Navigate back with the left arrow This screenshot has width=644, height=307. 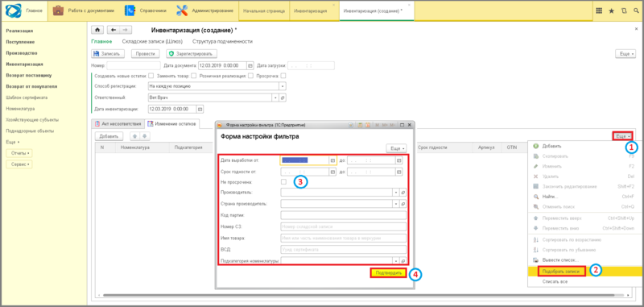[114, 30]
